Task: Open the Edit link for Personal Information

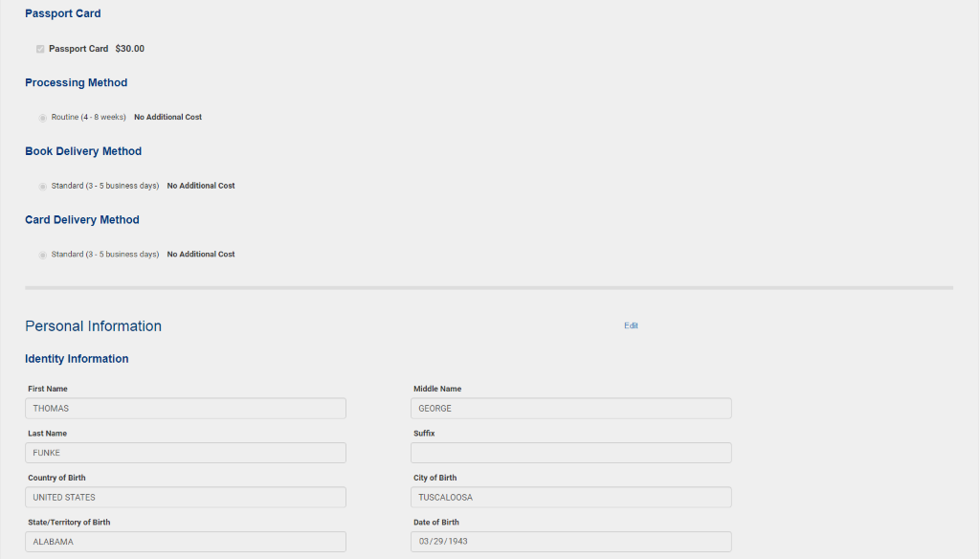Action: (631, 325)
